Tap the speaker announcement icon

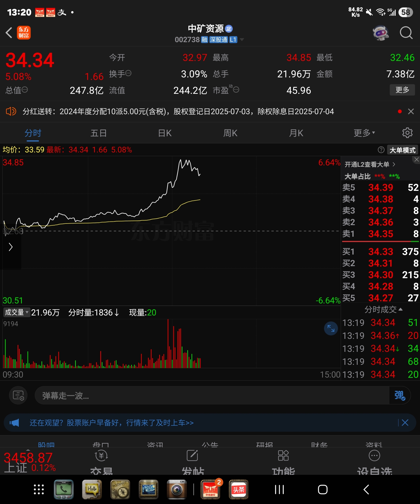[11, 112]
